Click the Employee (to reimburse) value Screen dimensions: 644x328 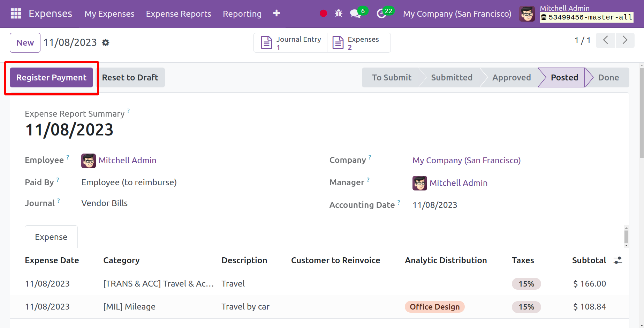click(x=129, y=182)
